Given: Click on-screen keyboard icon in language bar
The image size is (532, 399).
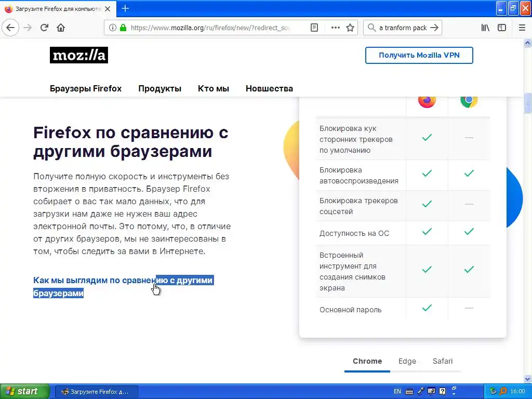Looking at the screenshot, I should click(409, 392).
